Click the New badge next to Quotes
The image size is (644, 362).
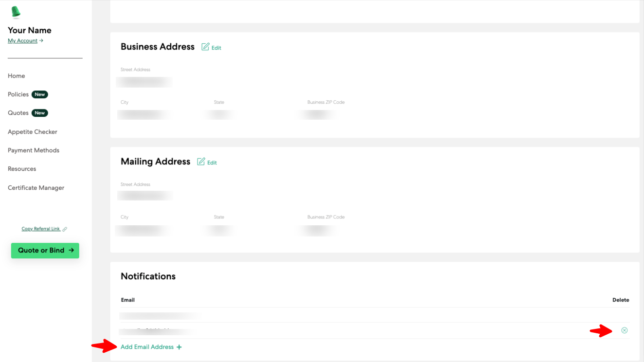(x=40, y=113)
